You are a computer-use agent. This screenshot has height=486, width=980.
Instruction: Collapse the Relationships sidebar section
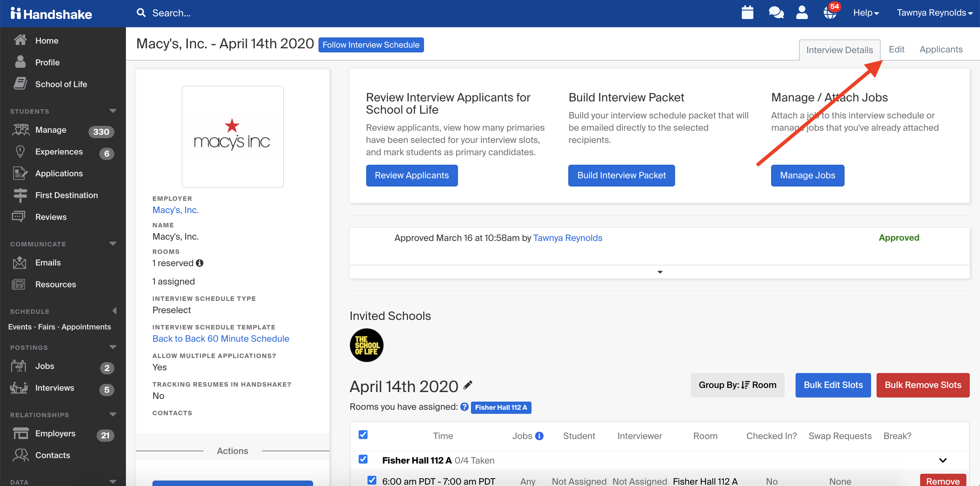pos(113,415)
